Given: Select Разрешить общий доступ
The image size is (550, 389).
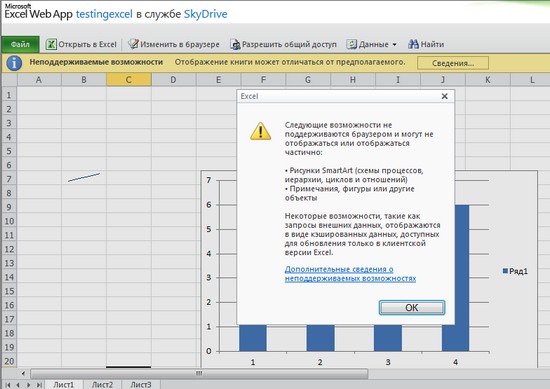Looking at the screenshot, I should (289, 45).
